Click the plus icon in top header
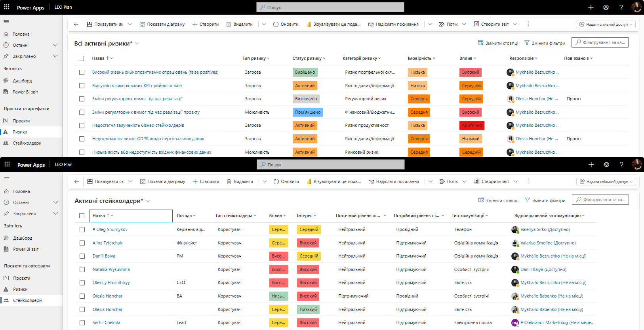Image resolution: width=644 pixels, height=330 pixels. [x=591, y=7]
